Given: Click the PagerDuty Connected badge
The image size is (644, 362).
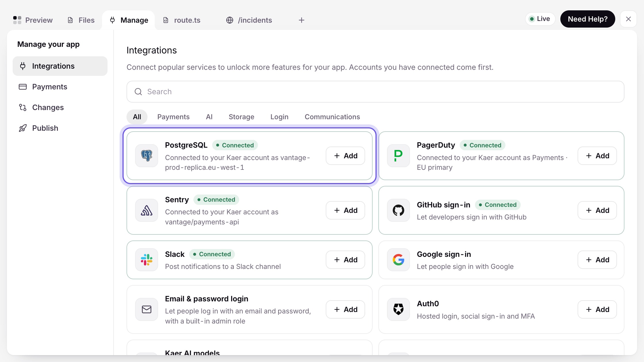Looking at the screenshot, I should [x=482, y=145].
